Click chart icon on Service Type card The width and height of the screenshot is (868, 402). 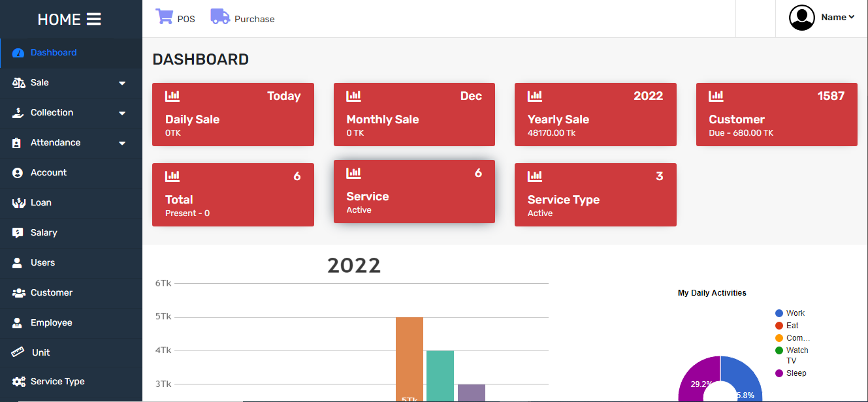click(x=535, y=176)
